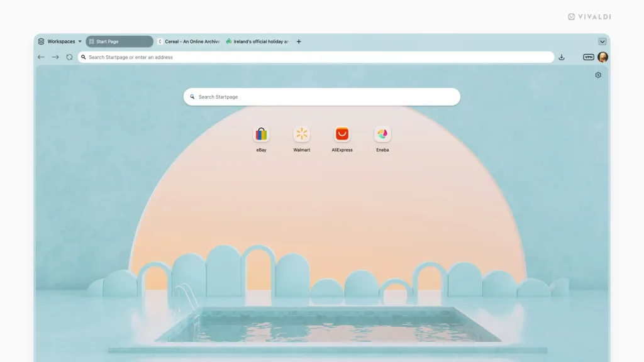Toggle the VPN button
This screenshot has width=644, height=362.
[x=589, y=57]
